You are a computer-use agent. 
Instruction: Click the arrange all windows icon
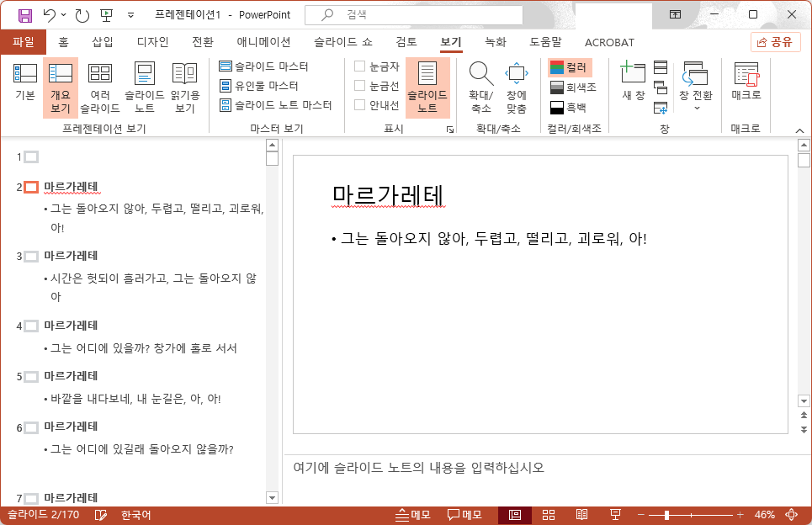[661, 67]
